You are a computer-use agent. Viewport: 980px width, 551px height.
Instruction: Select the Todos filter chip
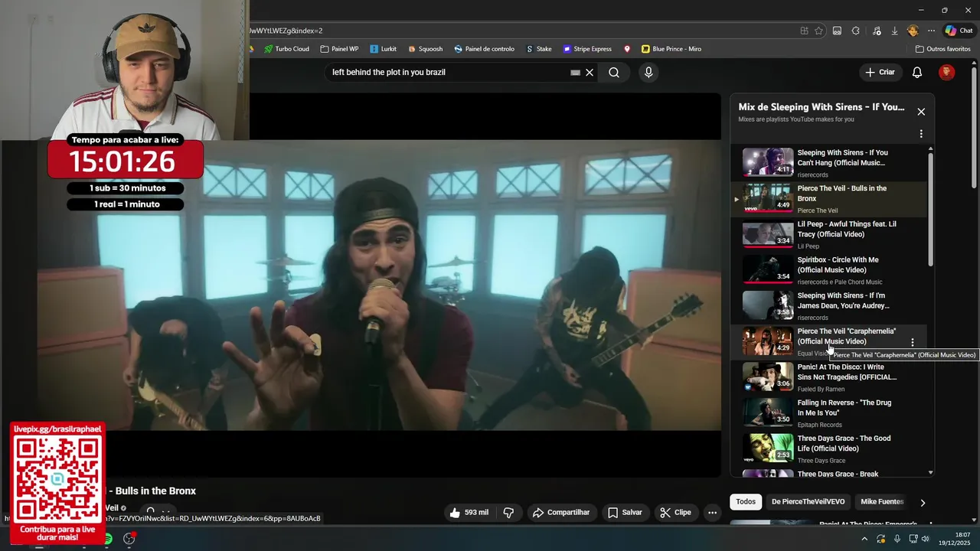746,502
